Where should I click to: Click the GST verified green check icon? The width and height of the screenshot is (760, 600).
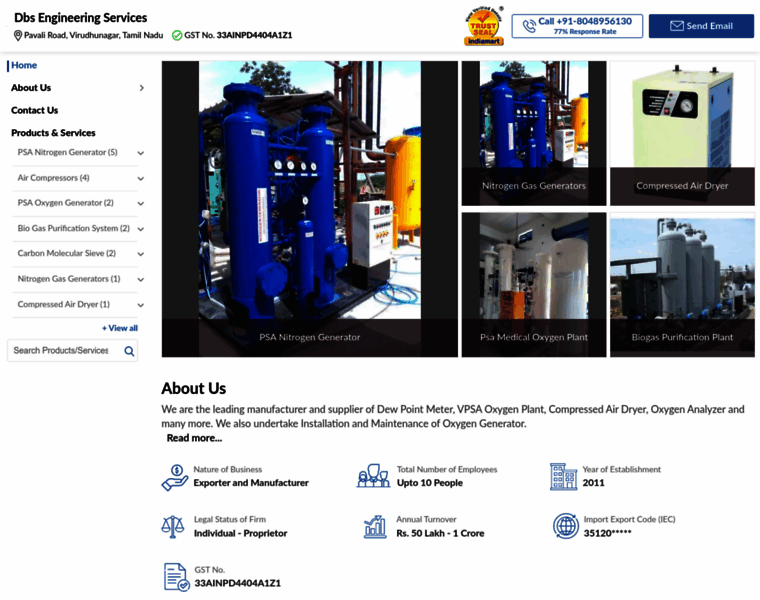point(177,35)
